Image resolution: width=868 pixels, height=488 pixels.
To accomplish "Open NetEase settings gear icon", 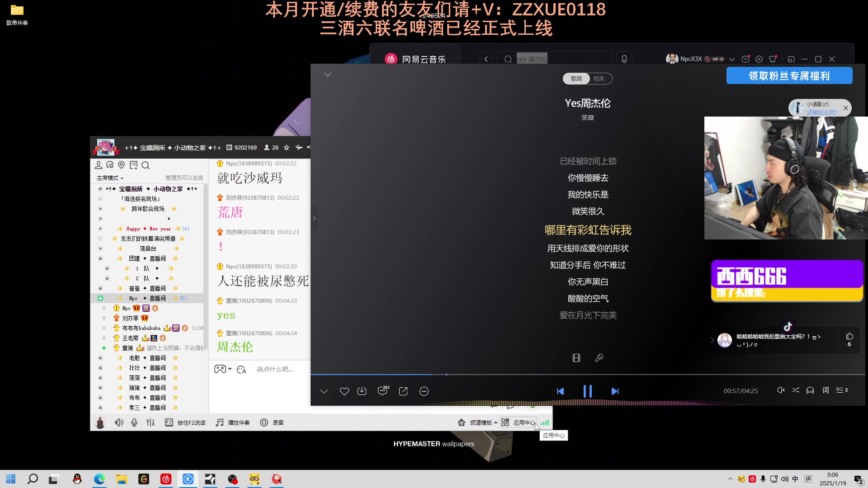I will (759, 59).
